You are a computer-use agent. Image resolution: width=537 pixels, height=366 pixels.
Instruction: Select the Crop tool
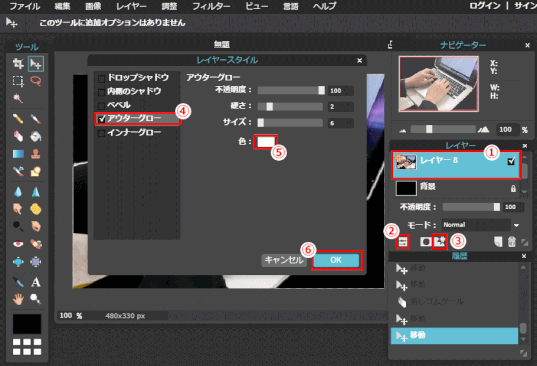[x=18, y=64]
